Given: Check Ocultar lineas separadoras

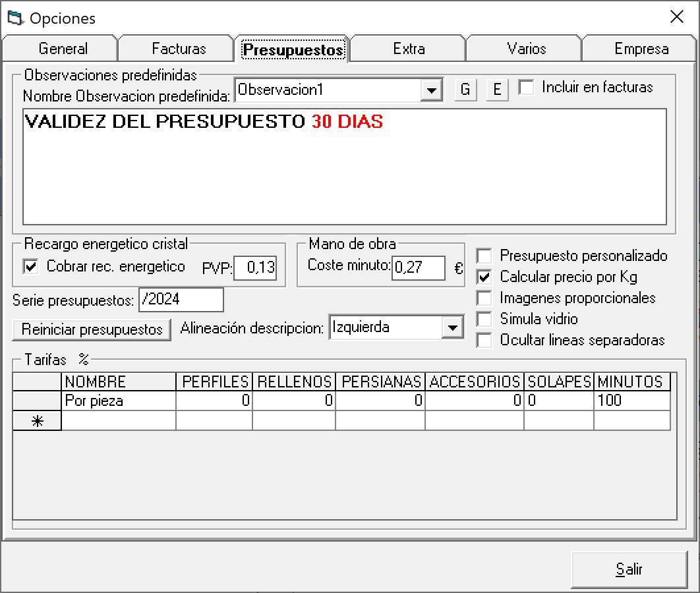Looking at the screenshot, I should click(x=484, y=340).
